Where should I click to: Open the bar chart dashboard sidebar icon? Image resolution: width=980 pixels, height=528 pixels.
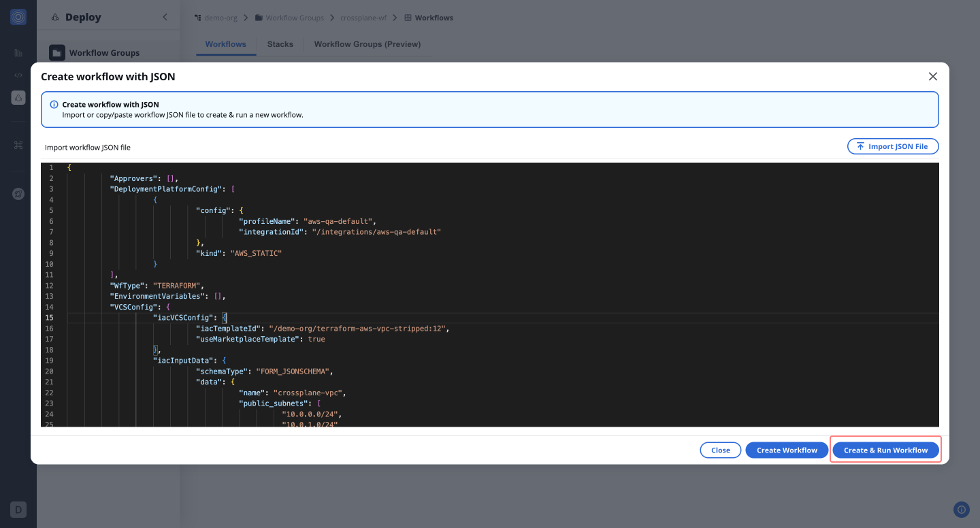click(18, 53)
